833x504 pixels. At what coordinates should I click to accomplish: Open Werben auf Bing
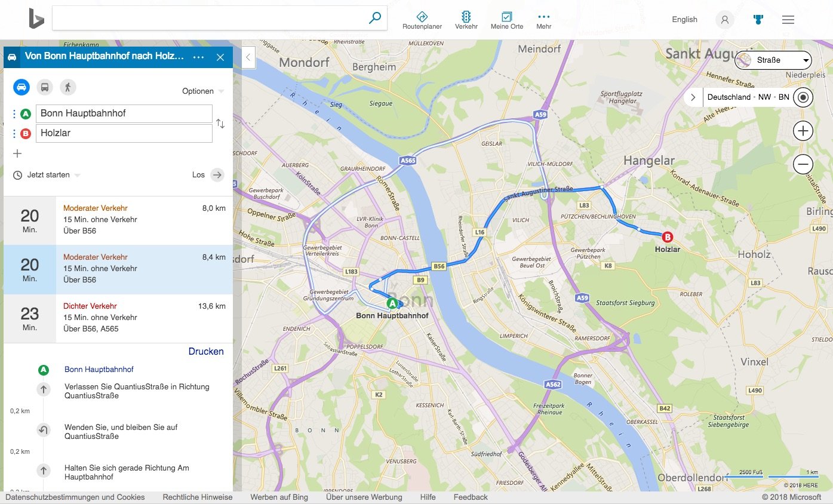[x=279, y=497]
